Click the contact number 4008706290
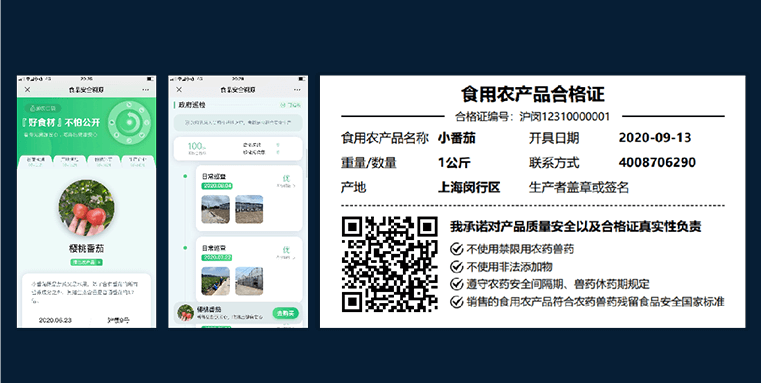Screen dimensions: 761x383 (657, 163)
